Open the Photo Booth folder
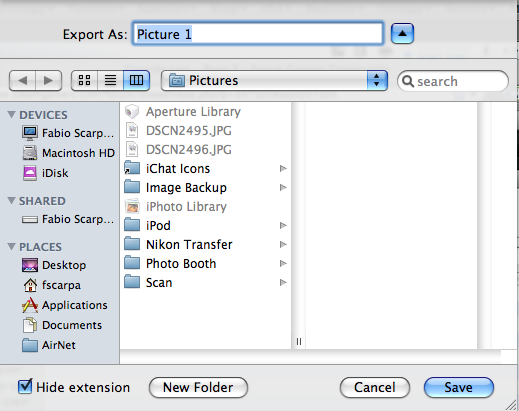This screenshot has width=519, height=411. tap(205, 264)
